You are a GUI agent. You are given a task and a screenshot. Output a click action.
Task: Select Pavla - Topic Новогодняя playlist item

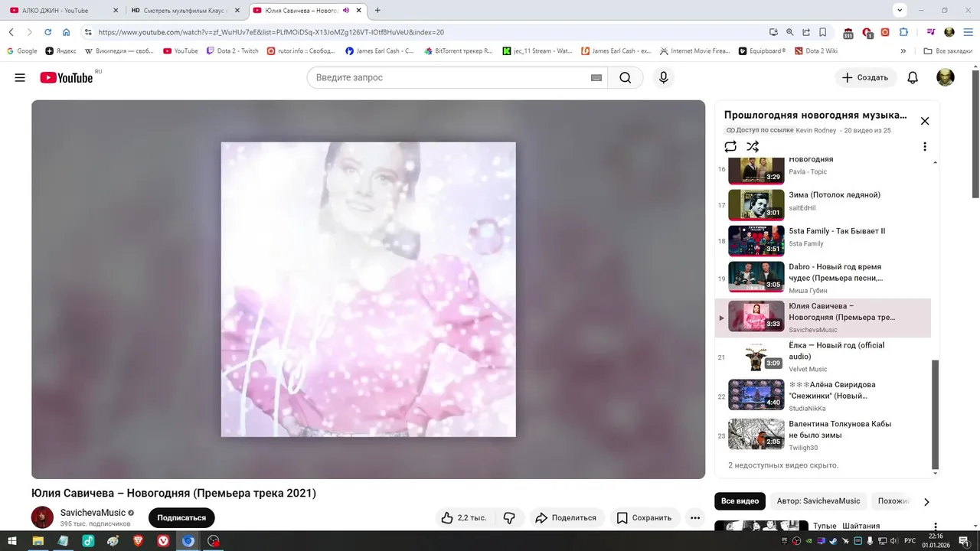[823, 170]
